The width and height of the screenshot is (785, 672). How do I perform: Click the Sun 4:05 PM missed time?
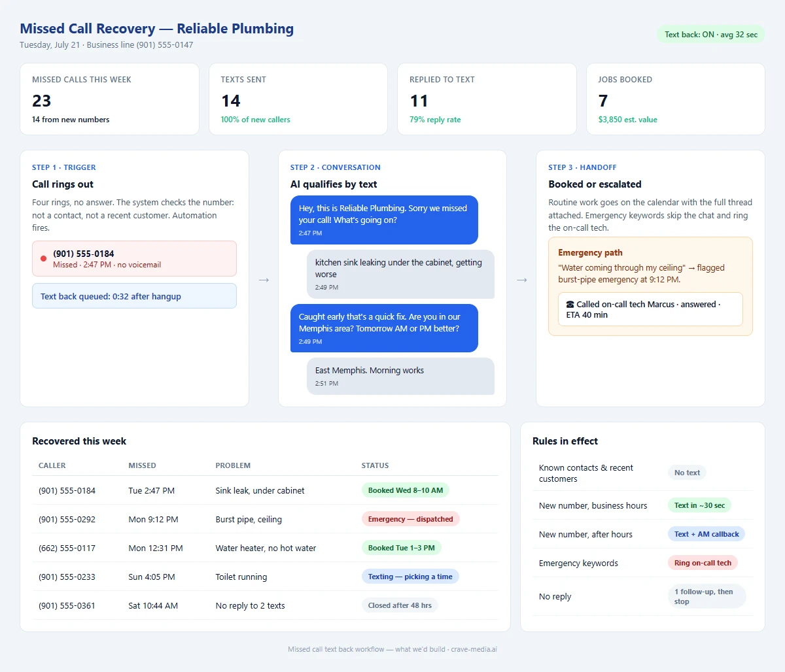click(x=152, y=577)
